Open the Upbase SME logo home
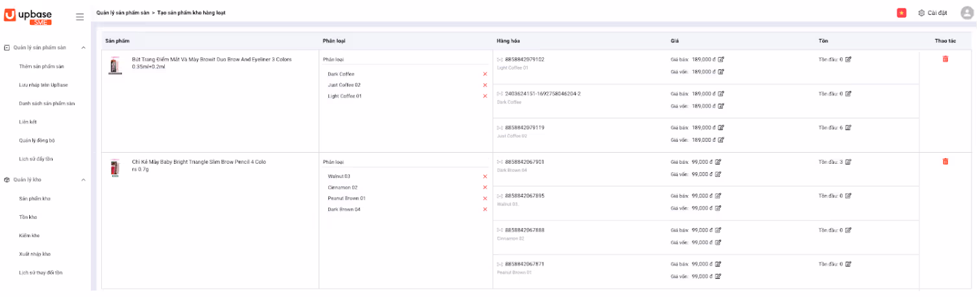980x297 pixels. [28, 16]
